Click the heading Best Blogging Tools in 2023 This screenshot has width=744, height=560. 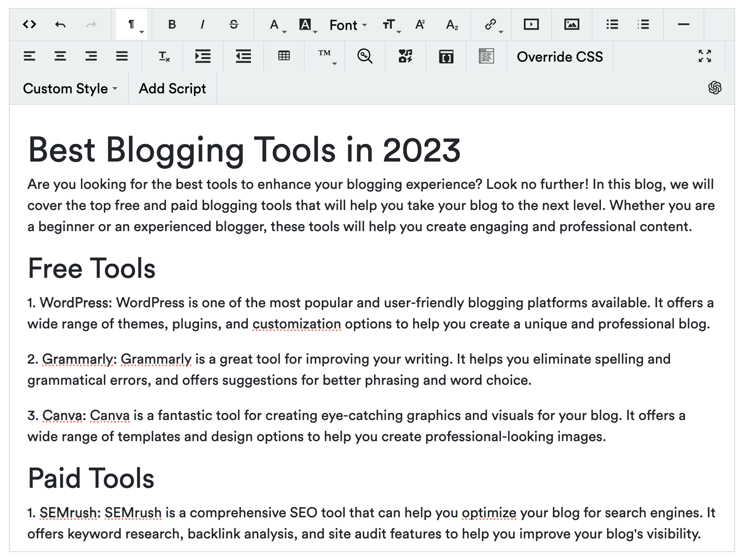(244, 150)
